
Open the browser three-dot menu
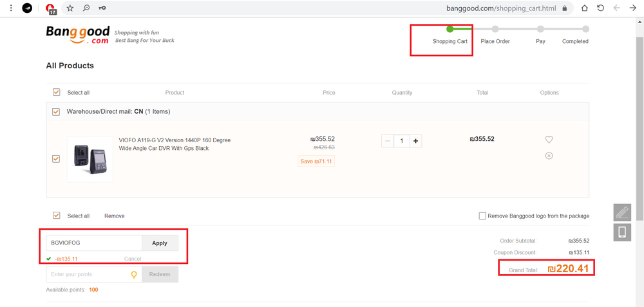11,8
